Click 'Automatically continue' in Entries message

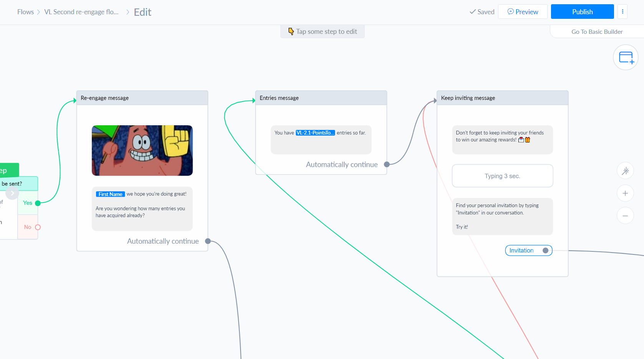pyautogui.click(x=342, y=165)
